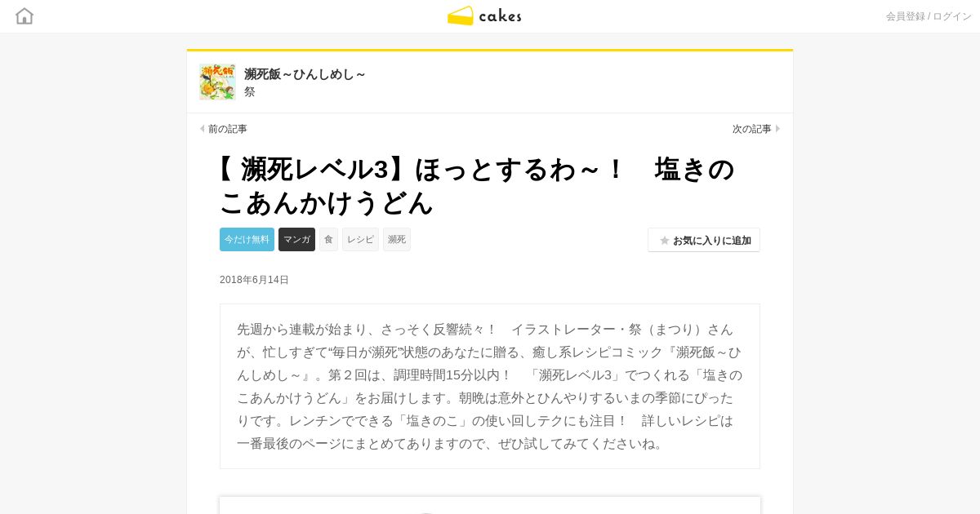The height and width of the screenshot is (514, 980).
Task: Open the cakes logo link
Action: click(484, 16)
